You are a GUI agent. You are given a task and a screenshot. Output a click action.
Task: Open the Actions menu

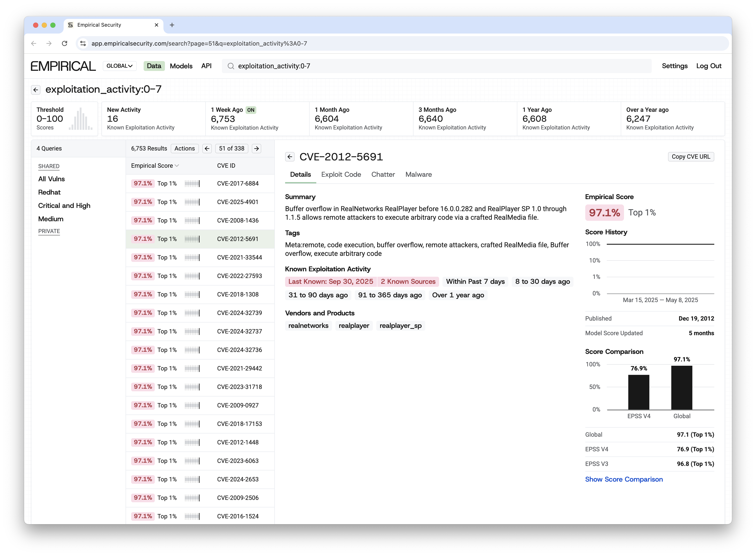coord(184,148)
